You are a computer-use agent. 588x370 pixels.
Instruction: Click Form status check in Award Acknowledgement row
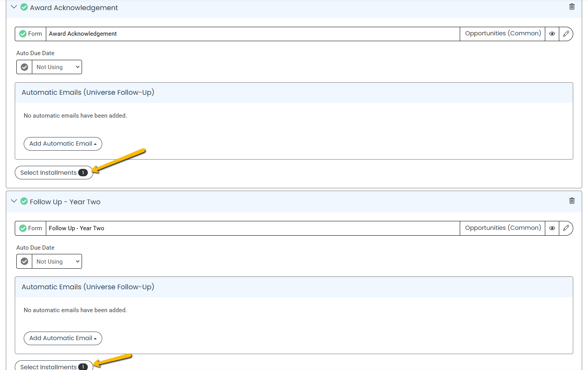23,34
